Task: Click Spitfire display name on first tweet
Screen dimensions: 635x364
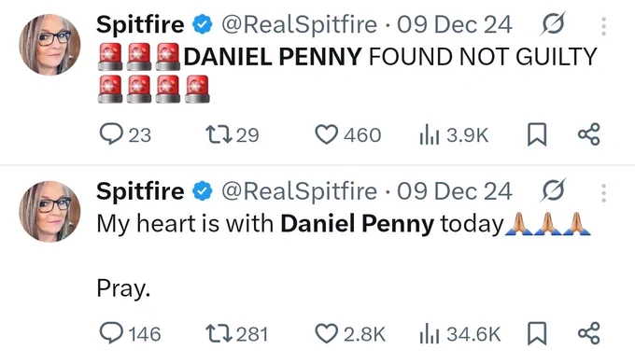Action: click(x=140, y=24)
